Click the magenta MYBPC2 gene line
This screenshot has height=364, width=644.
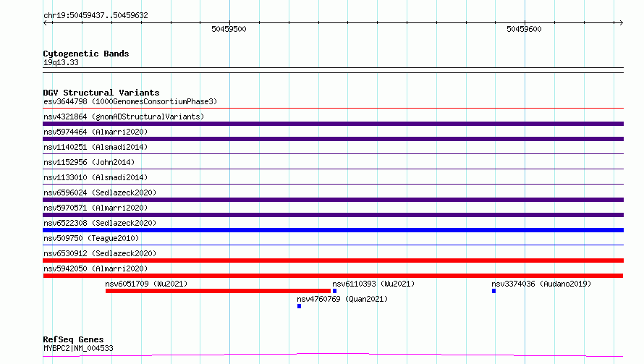[333, 355]
